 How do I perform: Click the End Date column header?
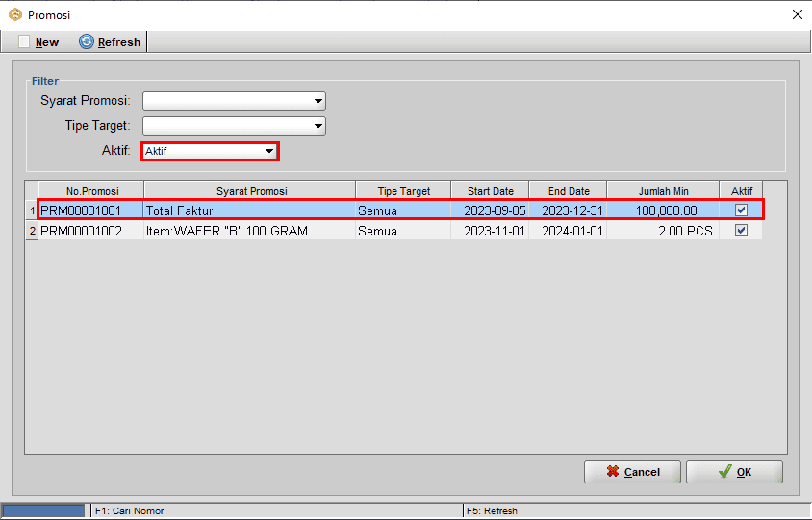point(568,191)
